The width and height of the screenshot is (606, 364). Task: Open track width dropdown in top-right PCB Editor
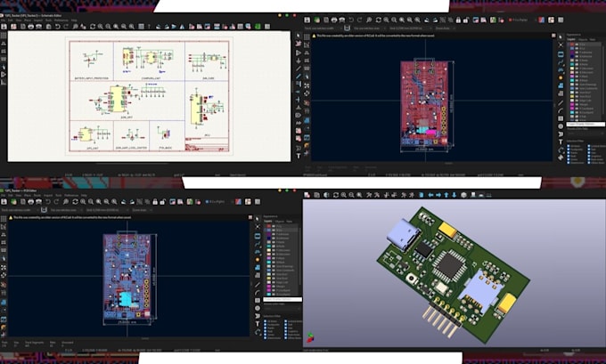click(323, 28)
